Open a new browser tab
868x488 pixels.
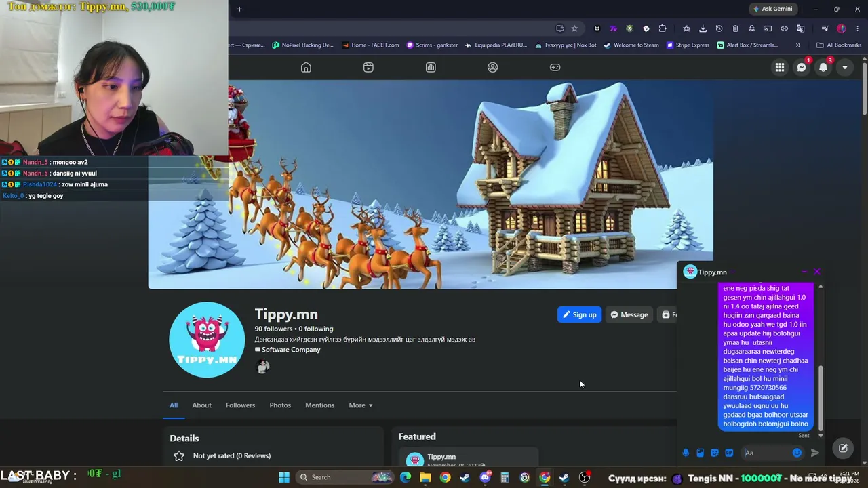pos(239,9)
